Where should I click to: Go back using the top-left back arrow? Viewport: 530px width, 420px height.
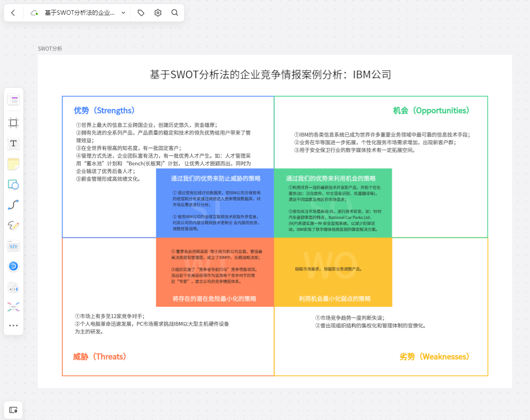13,13
